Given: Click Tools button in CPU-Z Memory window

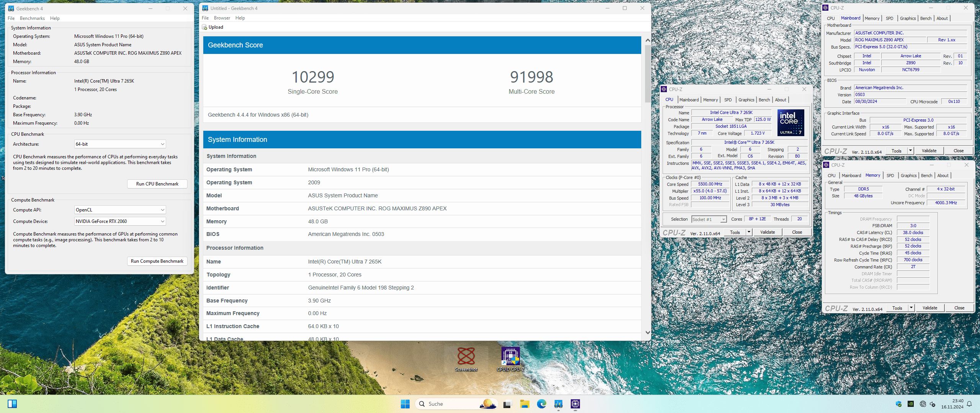Looking at the screenshot, I should (897, 308).
